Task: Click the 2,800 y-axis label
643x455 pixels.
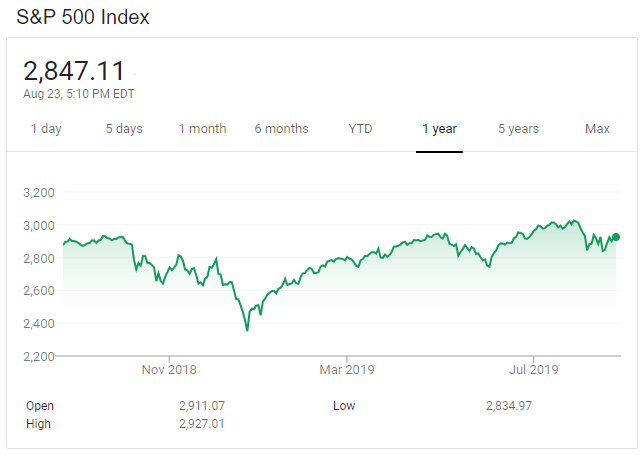Action: coord(39,258)
